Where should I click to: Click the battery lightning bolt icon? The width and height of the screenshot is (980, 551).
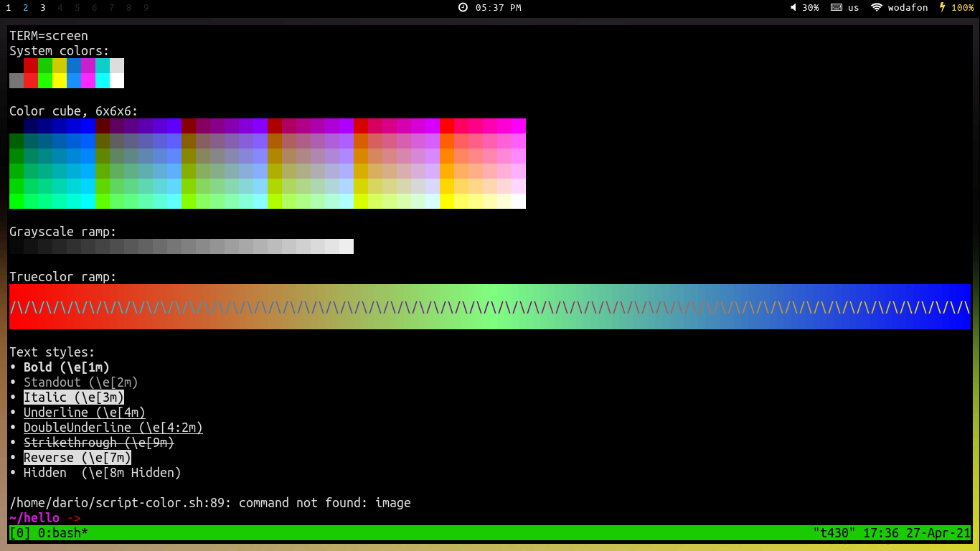pyautogui.click(x=943, y=7)
